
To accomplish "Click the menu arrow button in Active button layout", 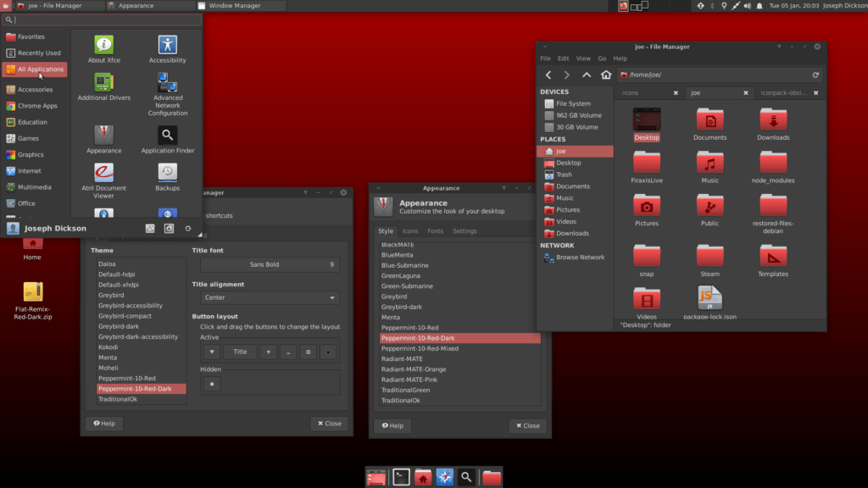I will pyautogui.click(x=211, y=352).
